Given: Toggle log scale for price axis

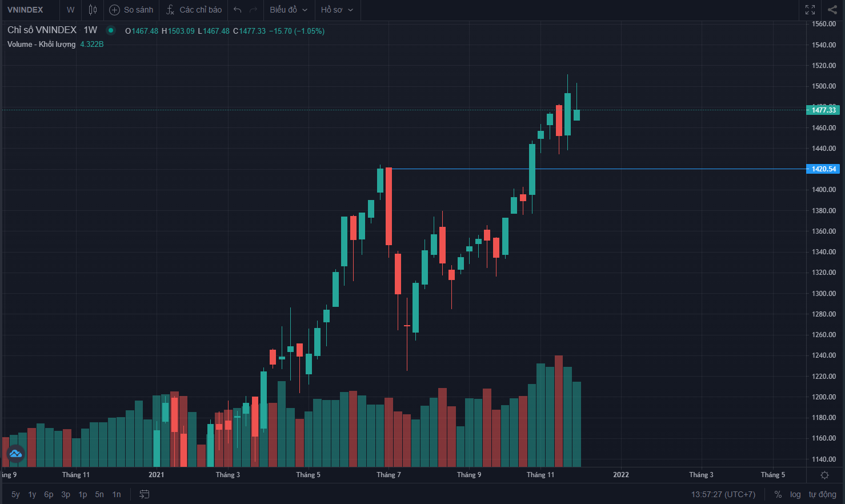Looking at the screenshot, I should click(795, 494).
